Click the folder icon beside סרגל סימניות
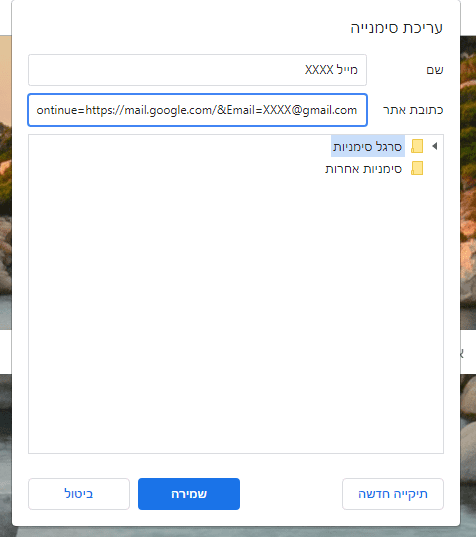This screenshot has width=476, height=537. coord(417,146)
